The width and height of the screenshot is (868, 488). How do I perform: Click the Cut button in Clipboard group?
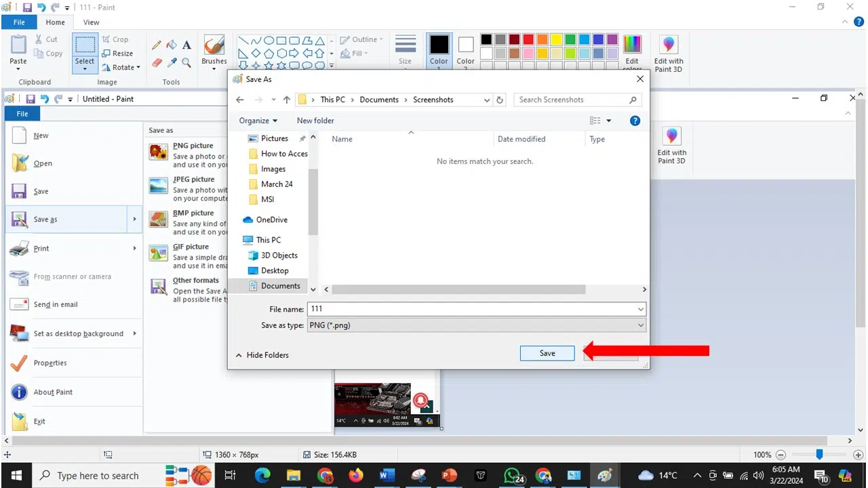pos(46,39)
